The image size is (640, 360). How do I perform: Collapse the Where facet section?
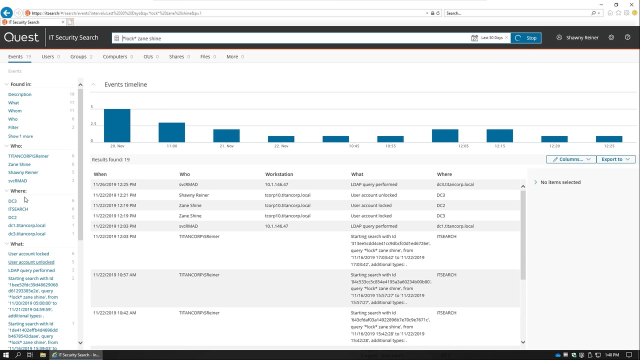point(6,191)
